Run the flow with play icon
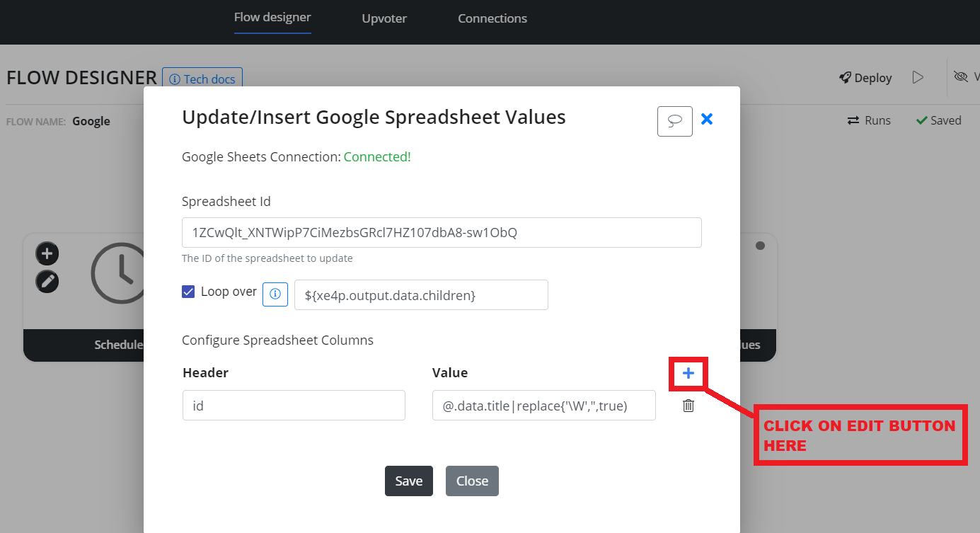Screen dimensions: 980x533 coord(918,77)
